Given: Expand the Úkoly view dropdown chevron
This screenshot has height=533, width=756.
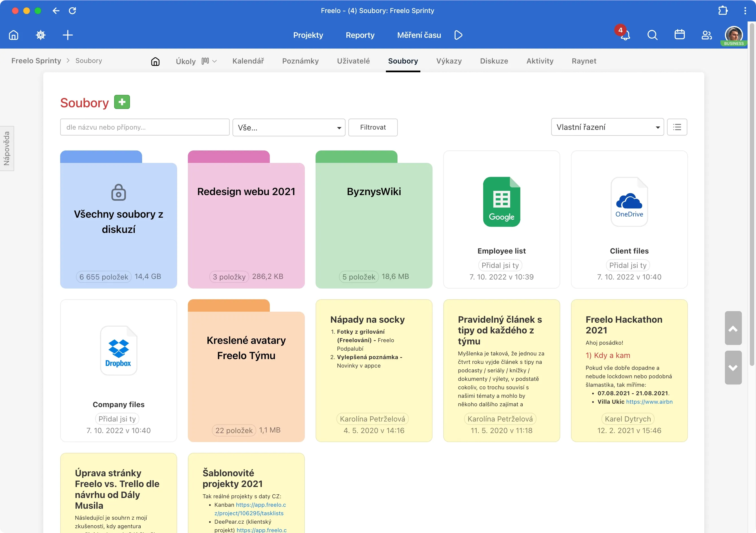Looking at the screenshot, I should [x=214, y=61].
